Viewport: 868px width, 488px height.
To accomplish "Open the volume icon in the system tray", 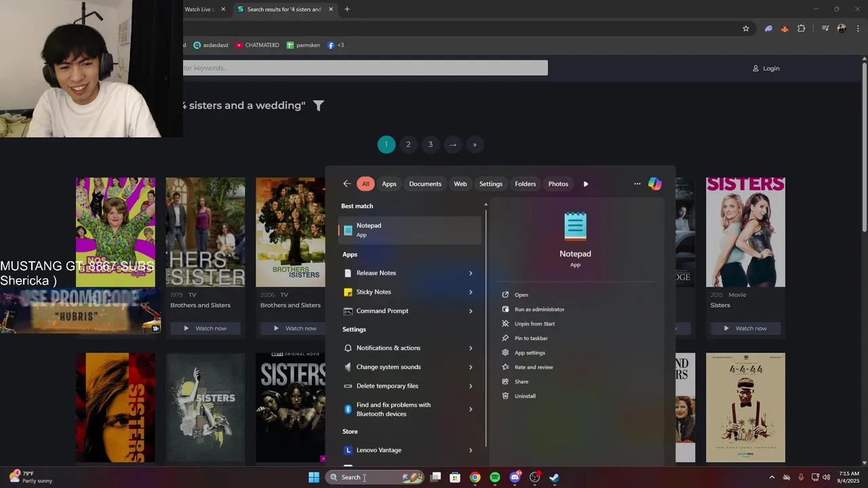I will (x=826, y=477).
